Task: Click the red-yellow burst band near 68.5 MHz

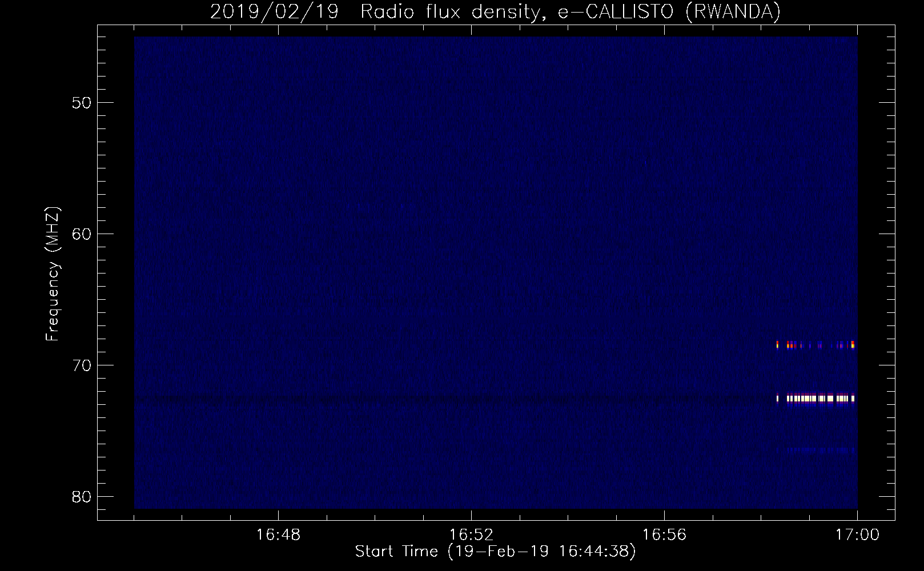Action: point(815,345)
